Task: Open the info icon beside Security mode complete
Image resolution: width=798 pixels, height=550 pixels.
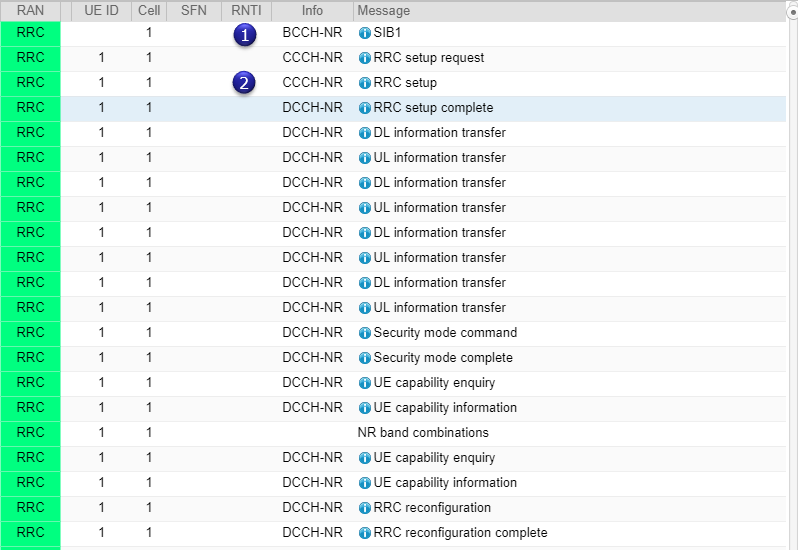Action: [x=364, y=358]
